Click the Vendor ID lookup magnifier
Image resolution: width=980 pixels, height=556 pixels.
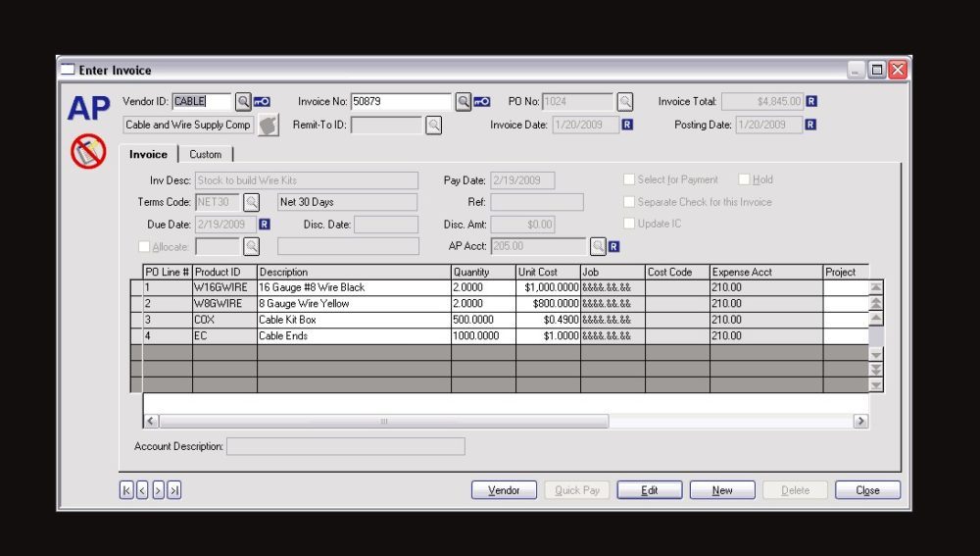pyautogui.click(x=243, y=101)
